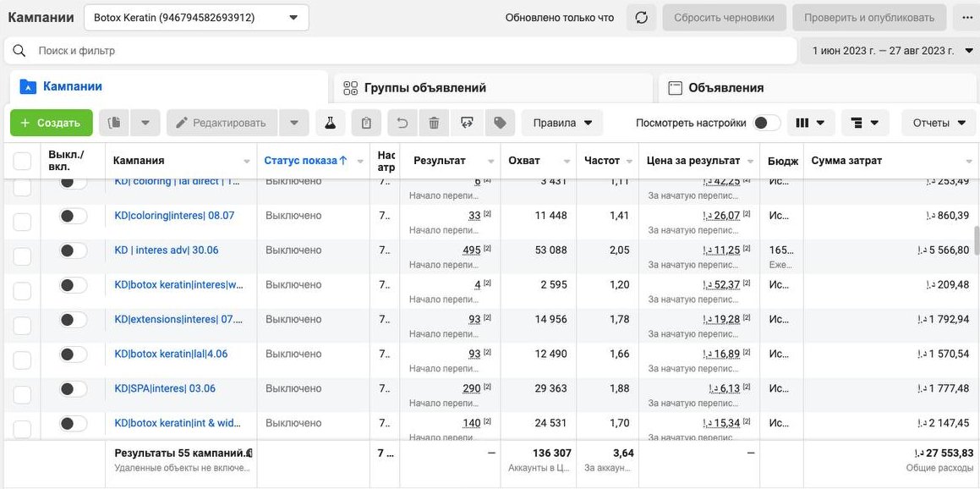Check the select-all checkbox in table header
980x489 pixels.
coord(22,161)
